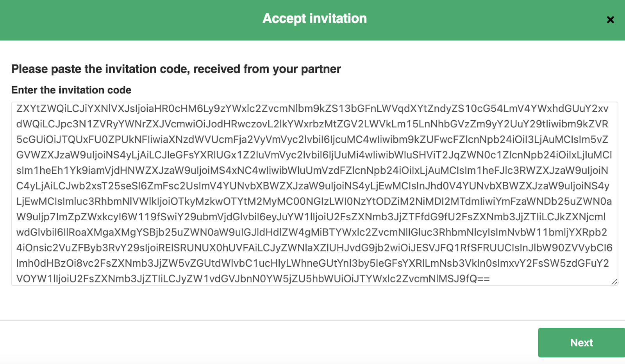Click the 'Accept invitation' dialog title

click(314, 18)
